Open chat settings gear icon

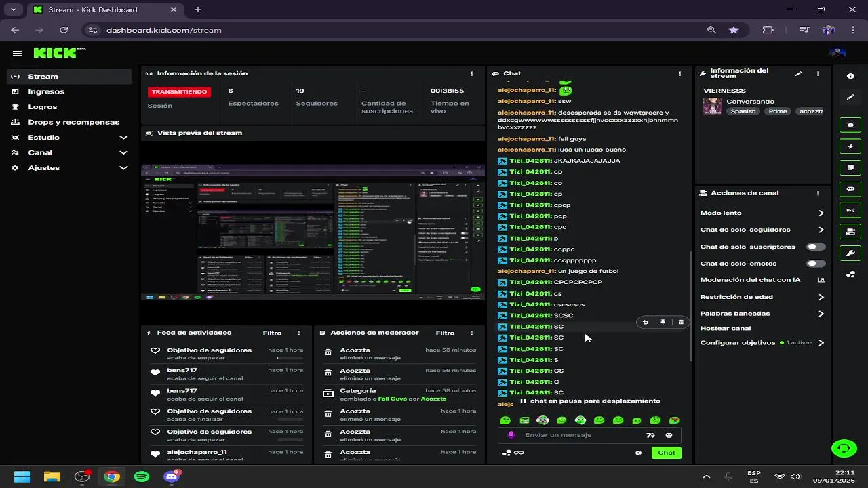pos(638,453)
